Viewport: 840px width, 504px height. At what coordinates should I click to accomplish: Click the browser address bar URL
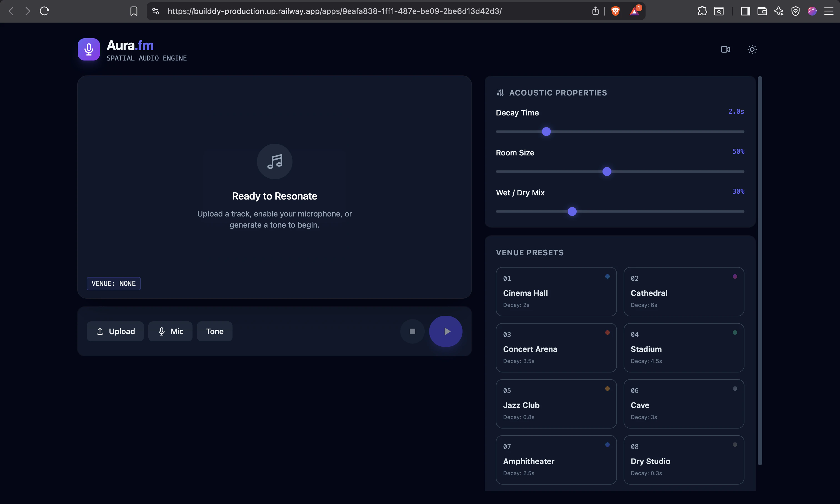tap(334, 11)
